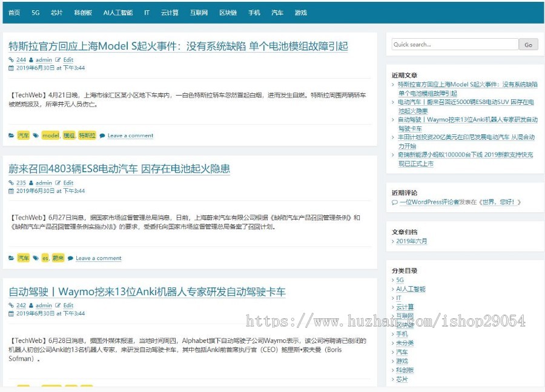Click the calendar icon below the Waymo article title
This screenshot has width=545, height=392.
click(12, 313)
